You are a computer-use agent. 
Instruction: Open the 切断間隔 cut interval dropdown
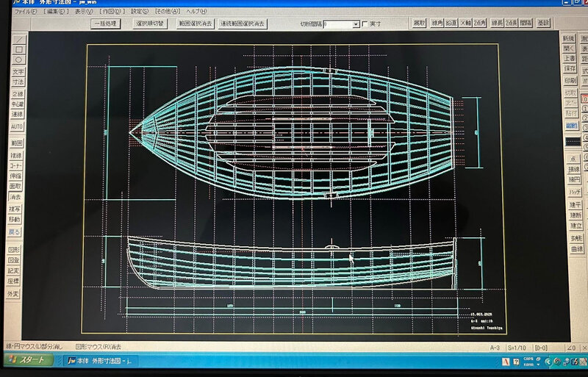[x=356, y=24]
